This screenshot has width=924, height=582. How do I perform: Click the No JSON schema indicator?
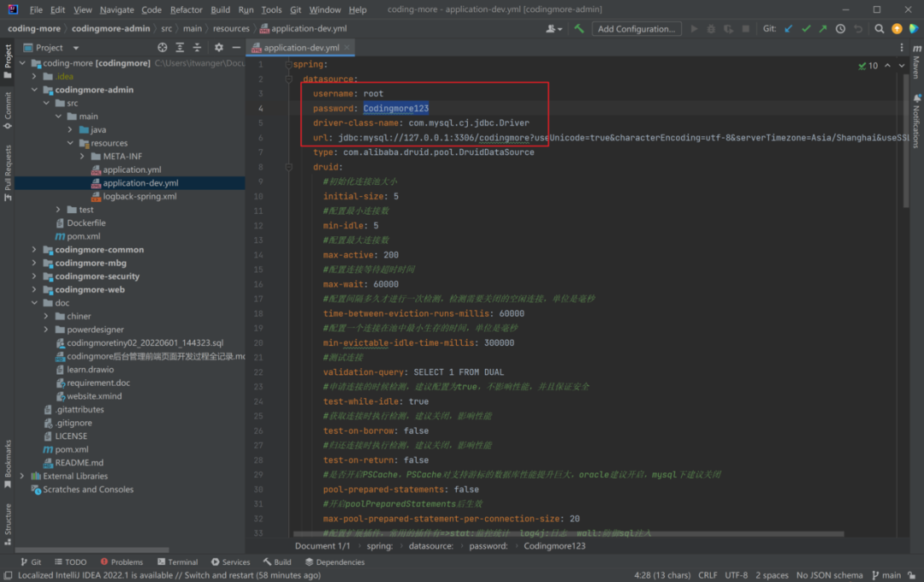[829, 575]
